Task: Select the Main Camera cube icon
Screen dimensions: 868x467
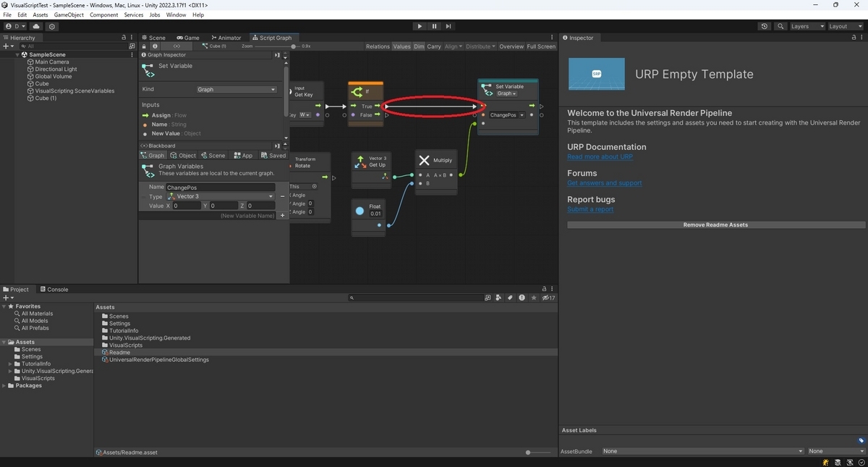Action: [x=31, y=62]
